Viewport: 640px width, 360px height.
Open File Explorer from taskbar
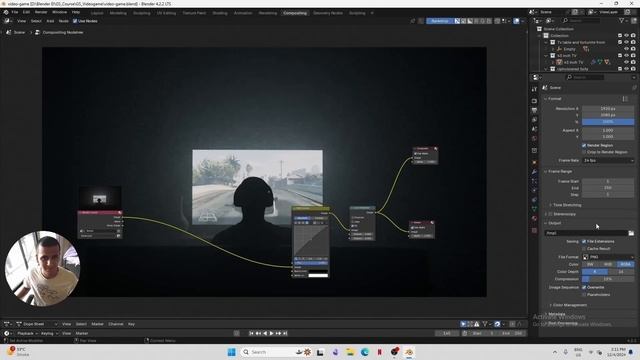pyautogui.click(x=350, y=352)
